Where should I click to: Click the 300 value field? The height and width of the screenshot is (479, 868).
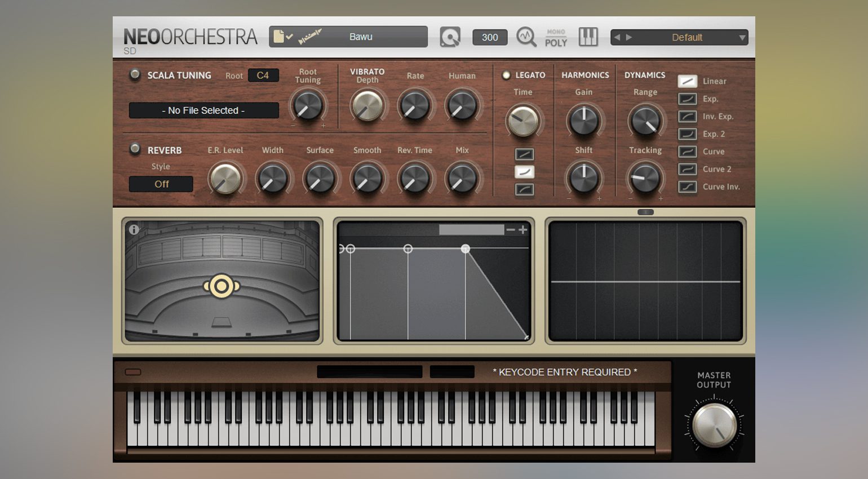(x=490, y=37)
